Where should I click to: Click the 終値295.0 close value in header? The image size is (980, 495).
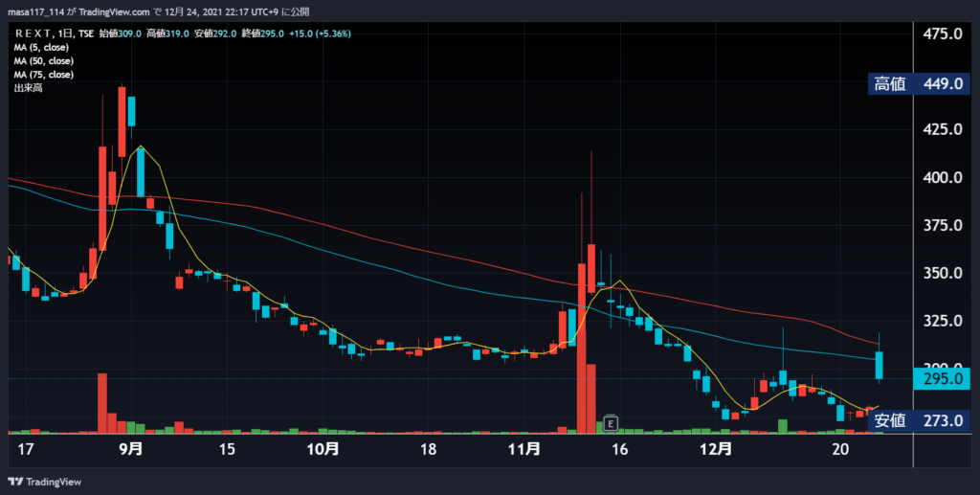[x=262, y=34]
